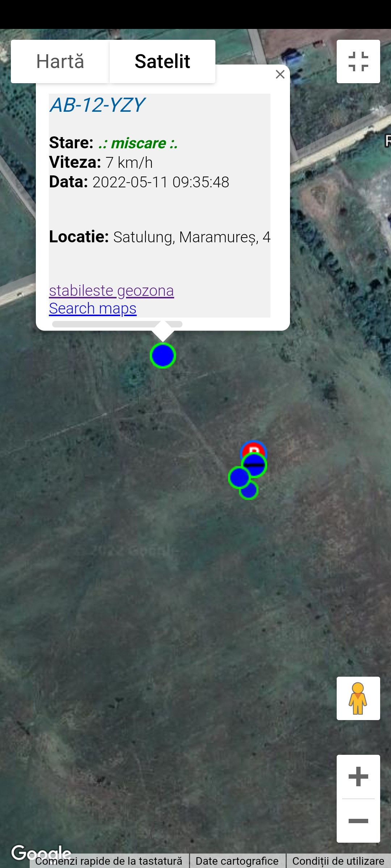The height and width of the screenshot is (868, 391).
Task: Click the blue marker with black bar
Action: point(255,465)
